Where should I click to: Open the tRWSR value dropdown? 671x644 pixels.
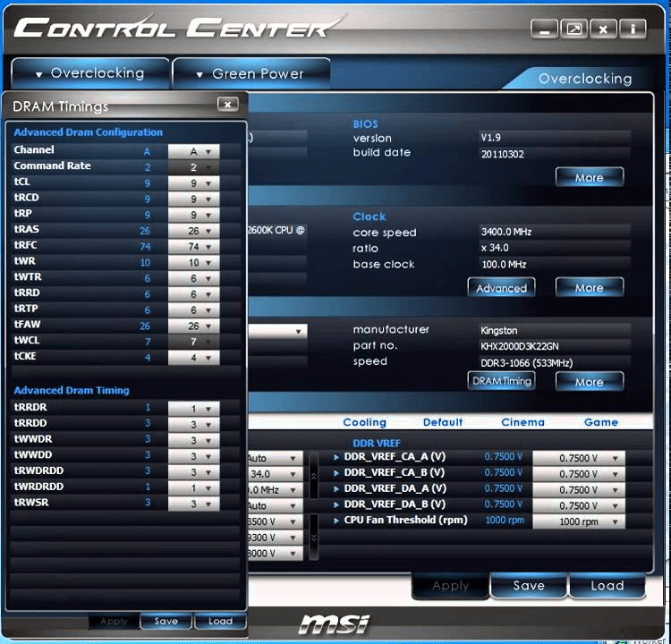click(194, 504)
